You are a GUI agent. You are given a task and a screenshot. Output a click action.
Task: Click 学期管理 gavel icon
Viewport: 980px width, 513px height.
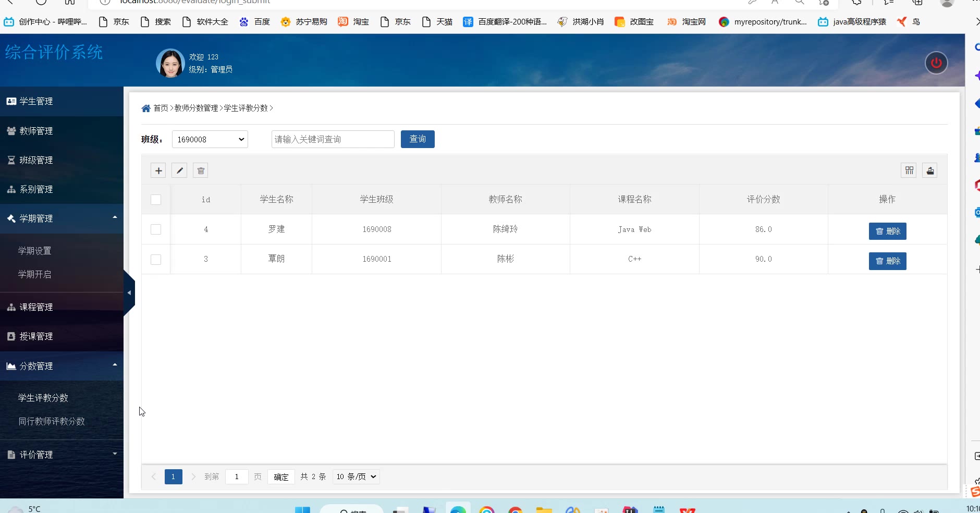pyautogui.click(x=11, y=218)
